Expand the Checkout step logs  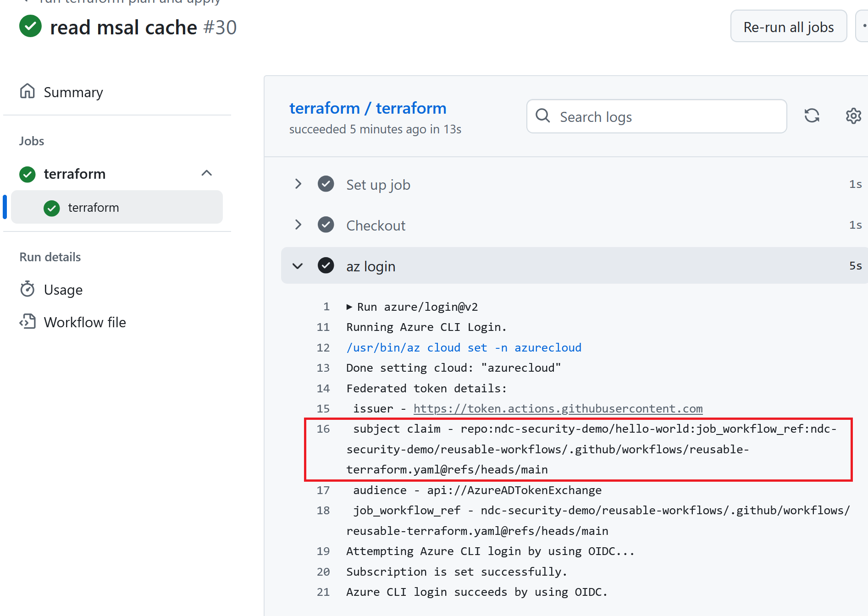pyautogui.click(x=298, y=225)
